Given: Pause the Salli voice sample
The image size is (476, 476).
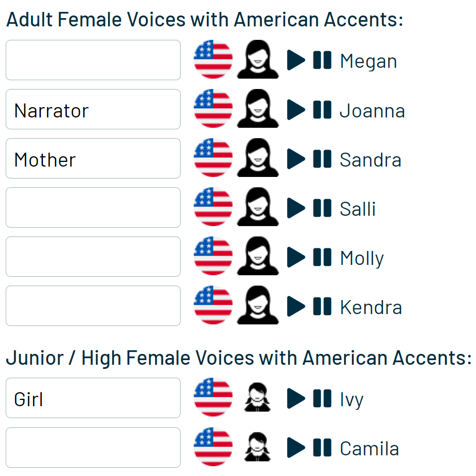Looking at the screenshot, I should [322, 208].
